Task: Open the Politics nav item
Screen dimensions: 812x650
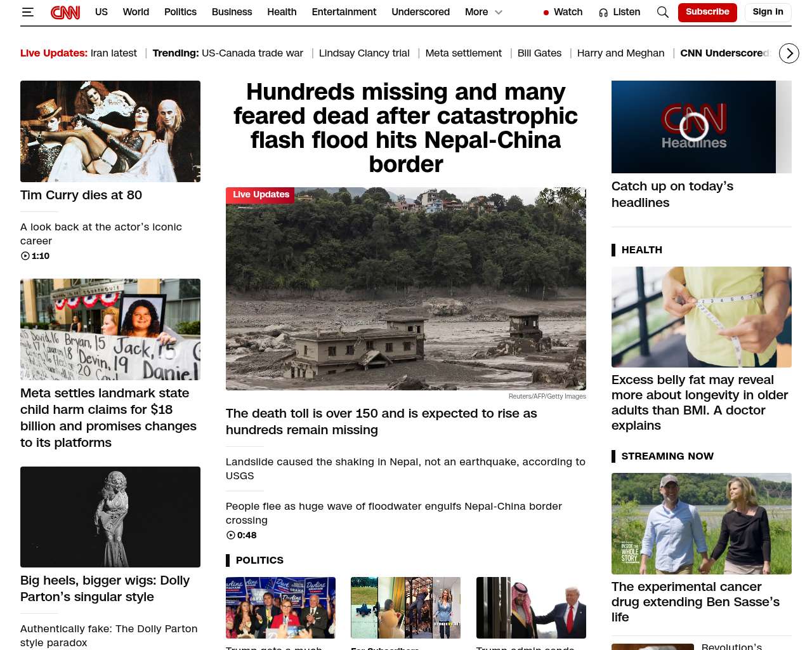Action: point(180,12)
